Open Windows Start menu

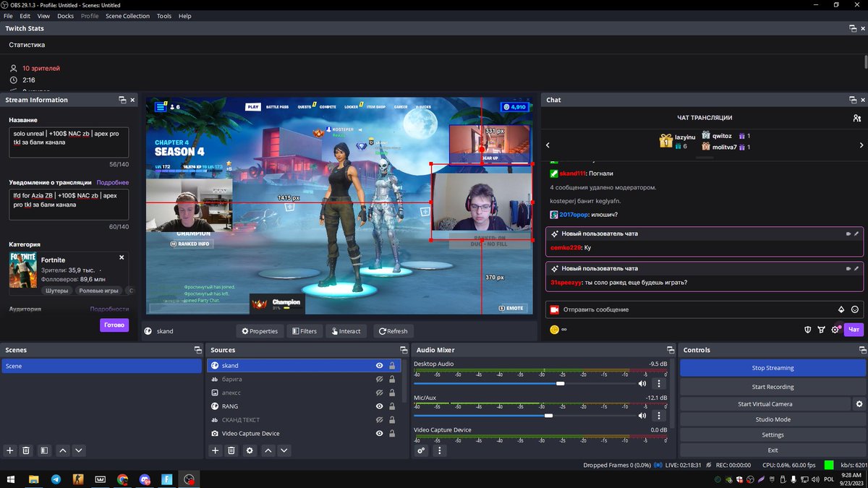click(x=11, y=479)
